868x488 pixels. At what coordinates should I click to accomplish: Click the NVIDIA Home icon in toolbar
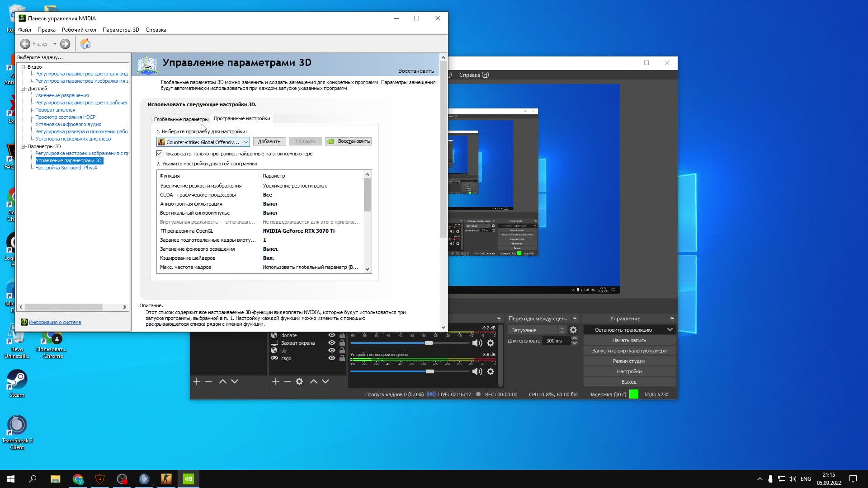[85, 44]
